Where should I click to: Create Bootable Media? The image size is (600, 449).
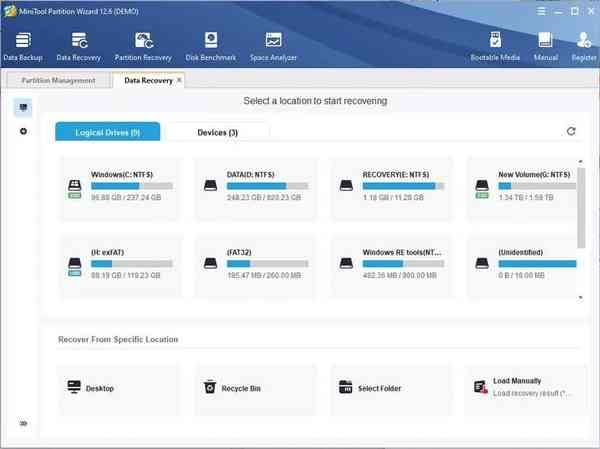click(x=495, y=47)
